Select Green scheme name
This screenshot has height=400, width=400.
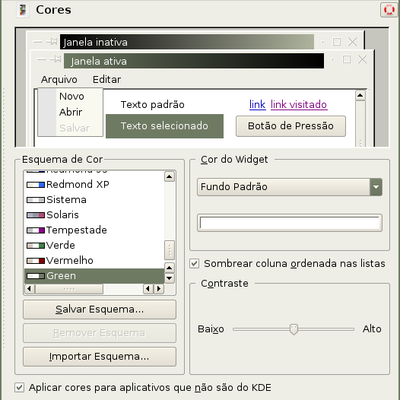click(x=61, y=276)
